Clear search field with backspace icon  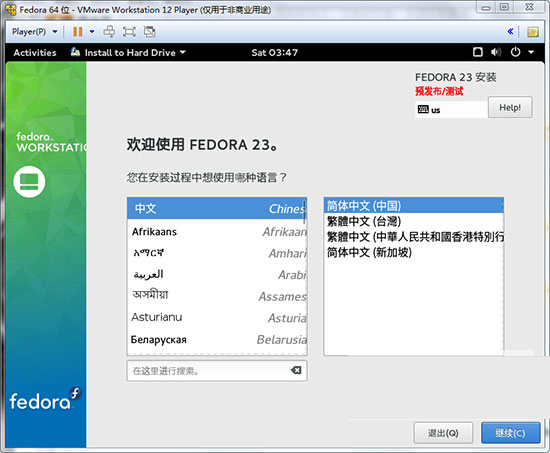click(x=296, y=370)
